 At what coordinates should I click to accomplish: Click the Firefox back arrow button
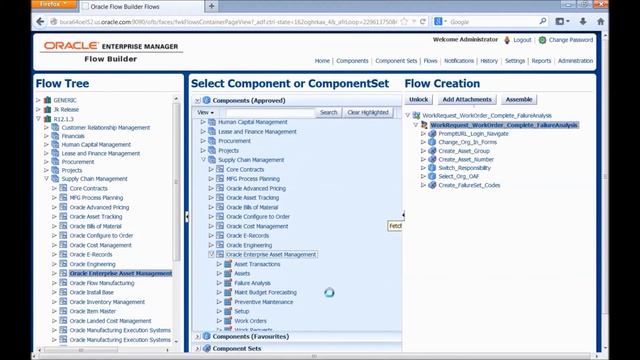[x=40, y=22]
